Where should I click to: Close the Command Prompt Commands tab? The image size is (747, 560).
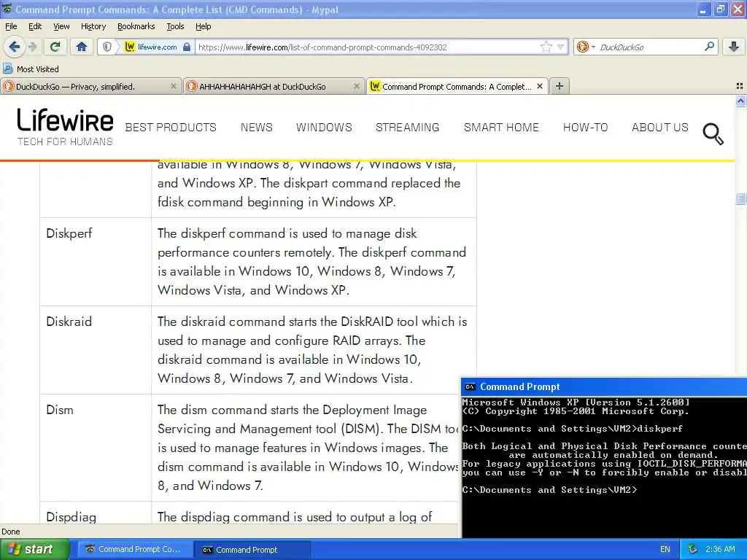tap(540, 86)
